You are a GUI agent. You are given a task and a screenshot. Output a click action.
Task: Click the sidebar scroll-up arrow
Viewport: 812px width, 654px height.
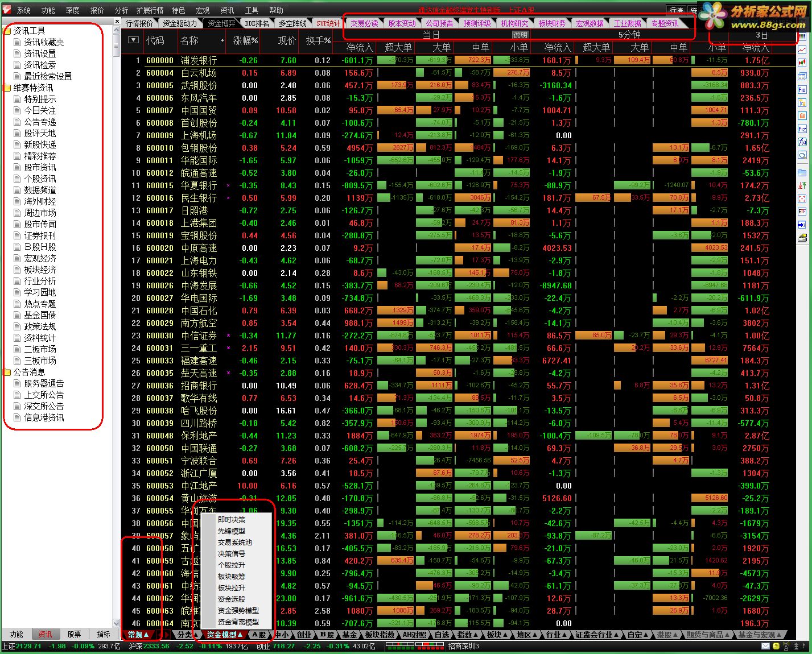click(117, 30)
